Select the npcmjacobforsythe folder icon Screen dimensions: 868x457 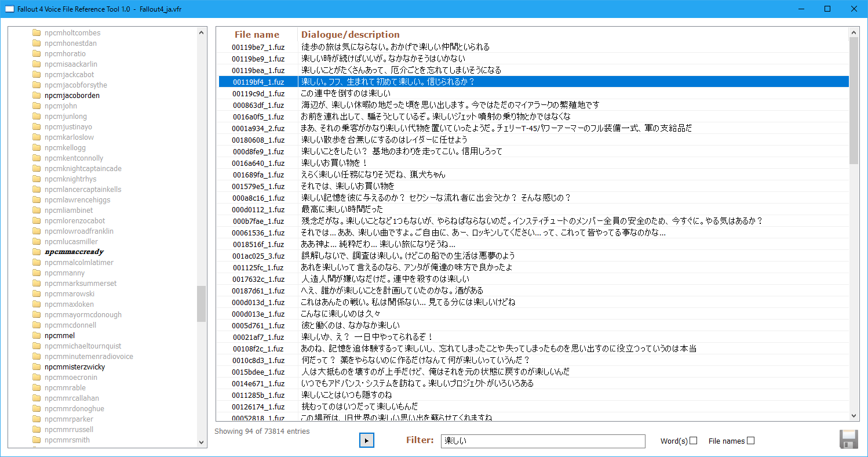point(37,85)
